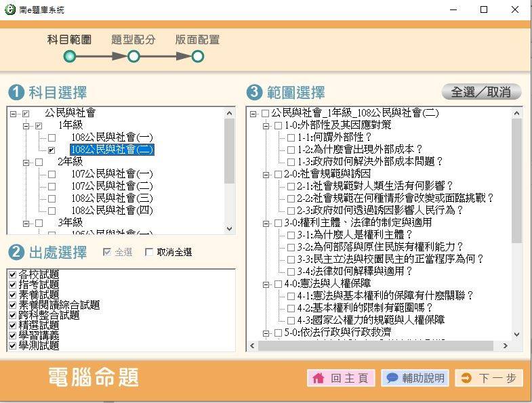Collapse 5-0:依法行政與行政救濟 node
532x403 pixels.
click(x=266, y=333)
